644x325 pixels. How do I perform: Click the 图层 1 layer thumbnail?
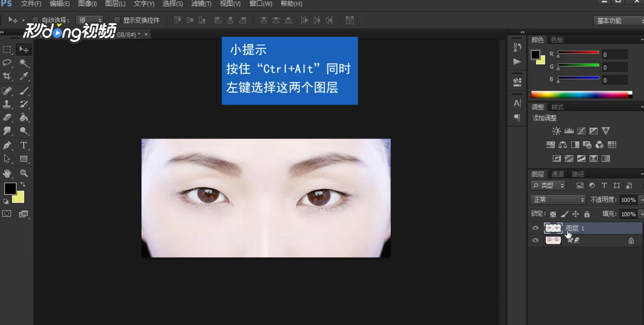[553, 228]
